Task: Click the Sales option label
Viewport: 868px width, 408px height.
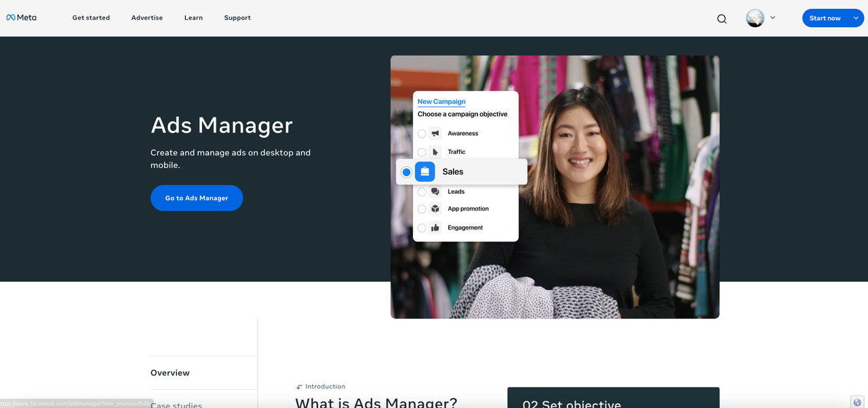Action: (x=453, y=172)
